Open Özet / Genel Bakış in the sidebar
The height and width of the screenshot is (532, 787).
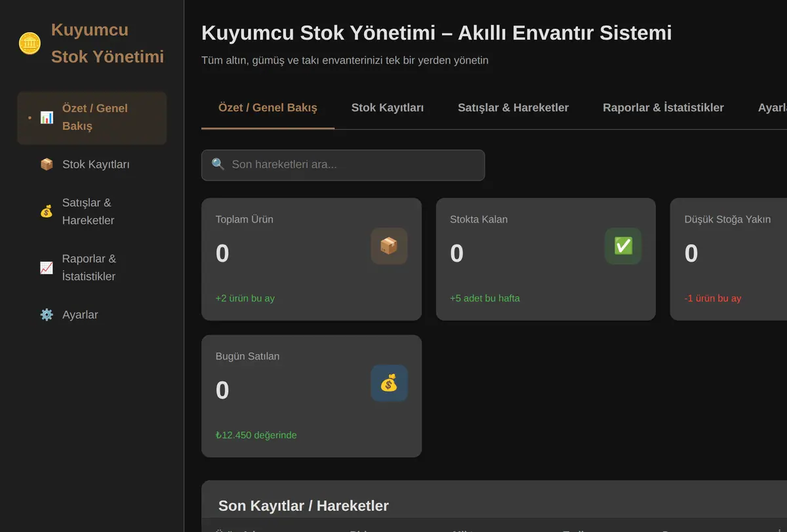click(92, 117)
